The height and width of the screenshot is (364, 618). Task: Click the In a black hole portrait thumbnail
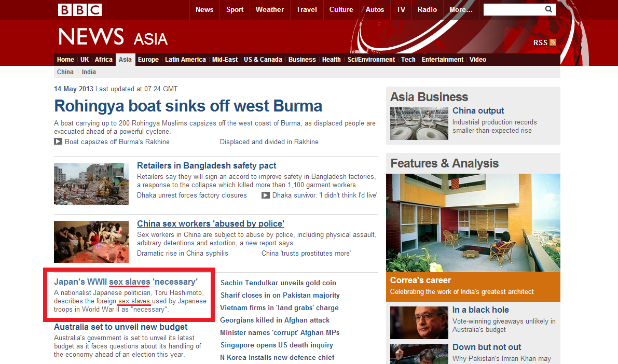(419, 323)
